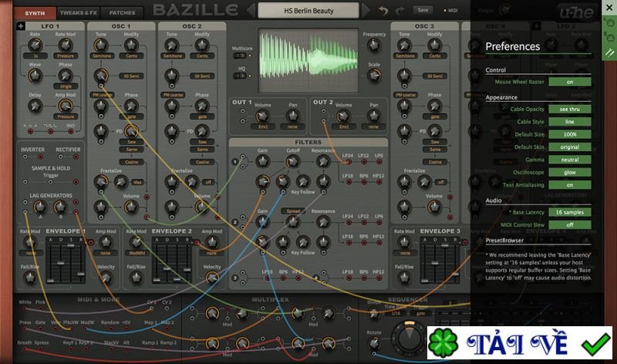The width and height of the screenshot is (617, 364).
Task: Open Cable Opacity 'see thru' selector
Action: pyautogui.click(x=570, y=109)
